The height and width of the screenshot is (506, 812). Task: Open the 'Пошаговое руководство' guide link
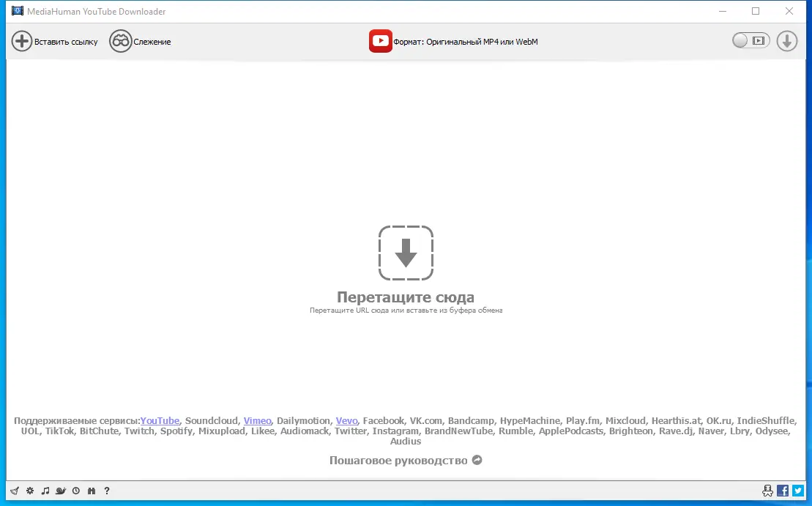click(x=398, y=461)
